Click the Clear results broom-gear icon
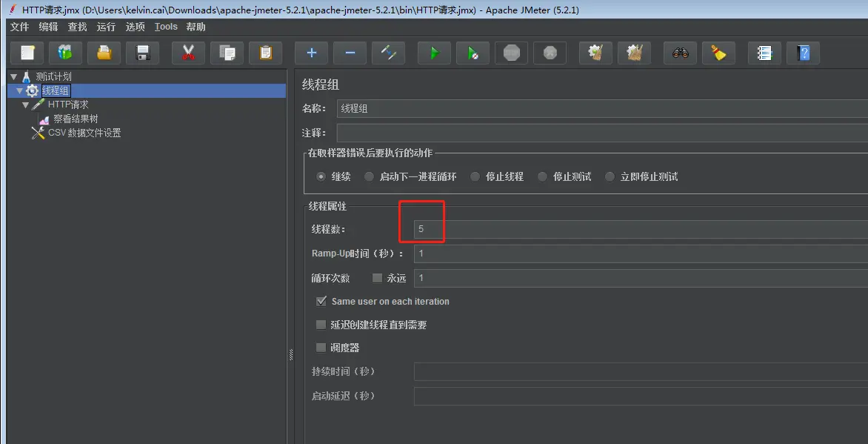The image size is (868, 444). [595, 53]
